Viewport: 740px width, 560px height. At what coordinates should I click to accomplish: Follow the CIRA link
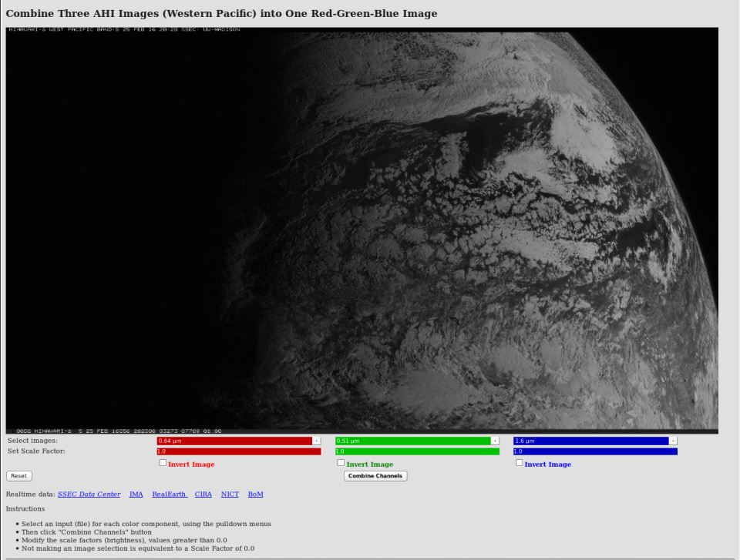(x=203, y=494)
